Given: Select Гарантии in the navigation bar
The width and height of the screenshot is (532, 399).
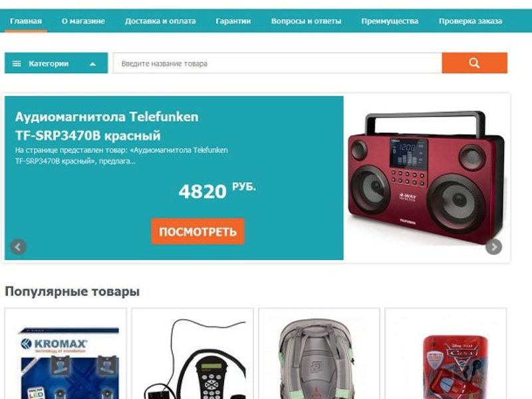Looking at the screenshot, I should [233, 21].
